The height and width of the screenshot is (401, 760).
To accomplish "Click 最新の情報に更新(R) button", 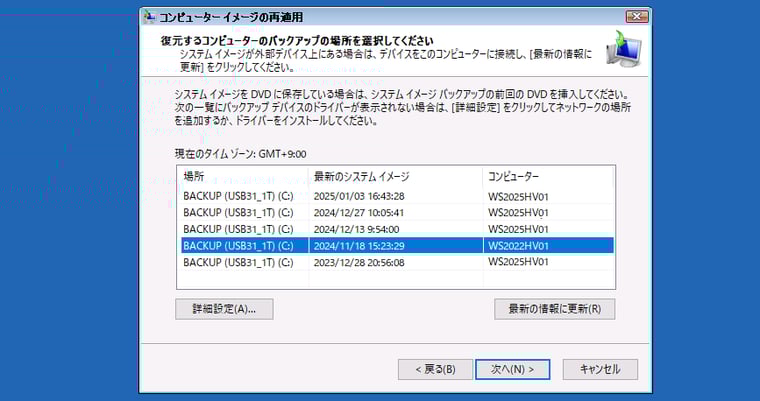I will click(554, 309).
